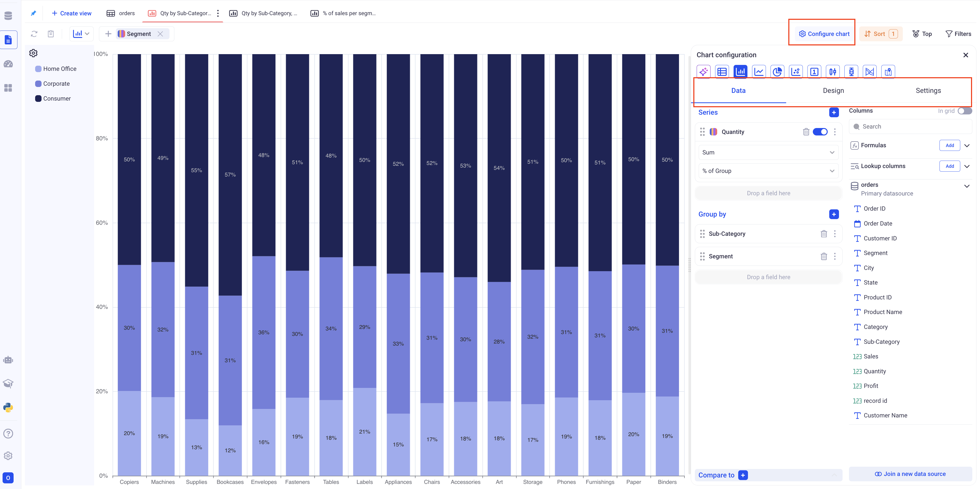Toggle the Quantity series switch off
The image size is (980, 489).
click(820, 132)
